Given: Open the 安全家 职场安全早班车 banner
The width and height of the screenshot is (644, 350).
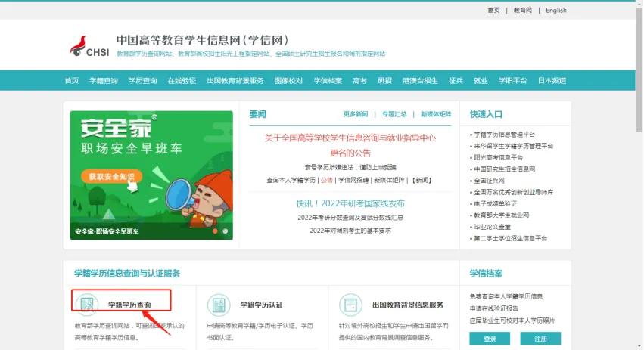Looking at the screenshot, I should click(x=151, y=175).
